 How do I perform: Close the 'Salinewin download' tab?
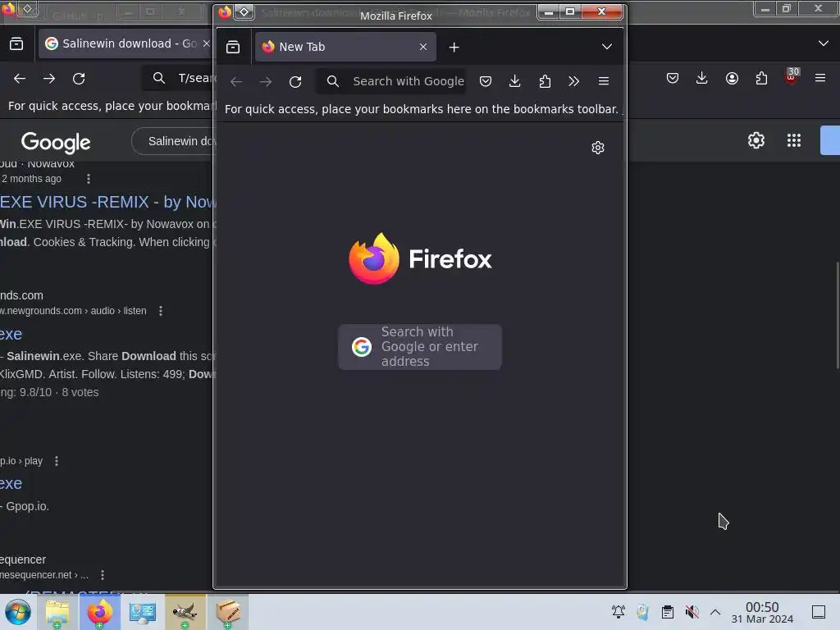coord(206,43)
